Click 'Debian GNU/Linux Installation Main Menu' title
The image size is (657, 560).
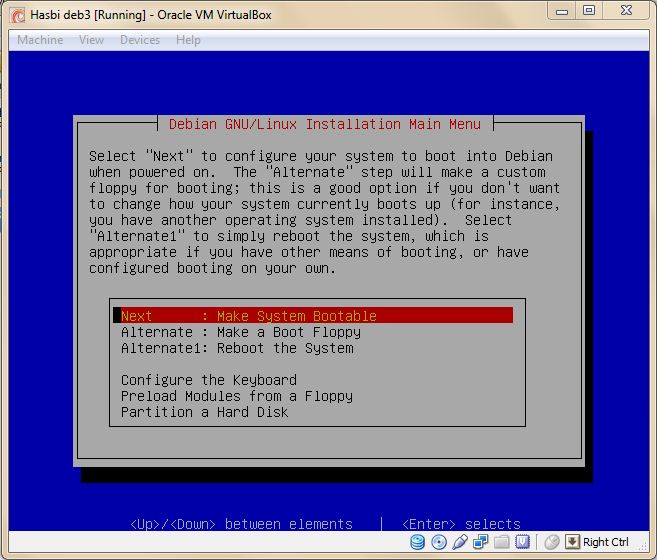pyautogui.click(x=325, y=124)
